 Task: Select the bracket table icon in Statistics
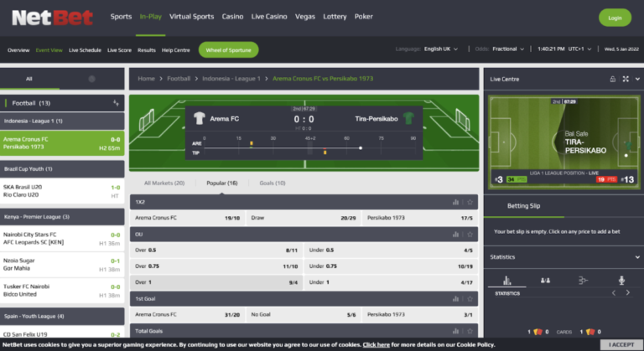click(x=583, y=281)
